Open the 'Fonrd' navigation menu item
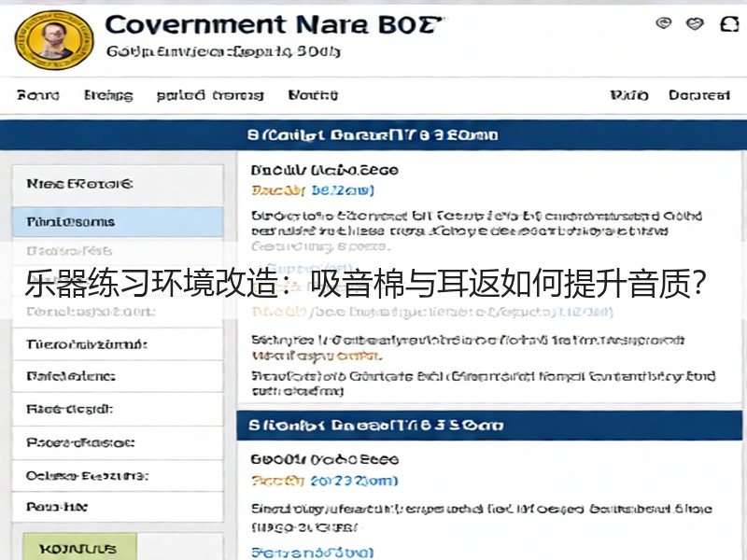The image size is (747, 560). click(x=38, y=95)
